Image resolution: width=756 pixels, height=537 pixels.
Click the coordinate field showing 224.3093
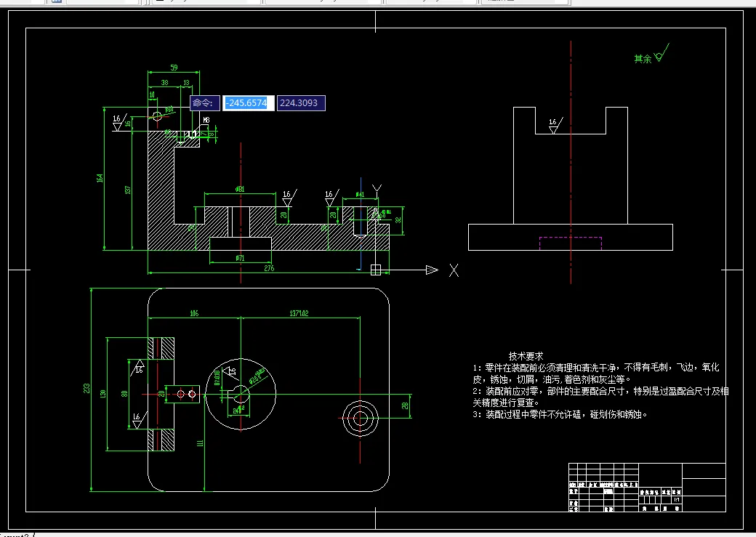tap(301, 102)
